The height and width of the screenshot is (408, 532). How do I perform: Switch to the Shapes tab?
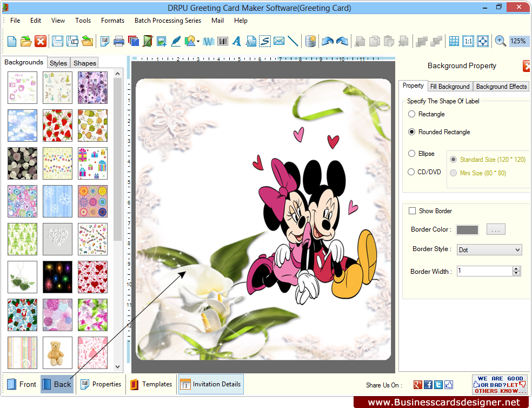[x=85, y=63]
